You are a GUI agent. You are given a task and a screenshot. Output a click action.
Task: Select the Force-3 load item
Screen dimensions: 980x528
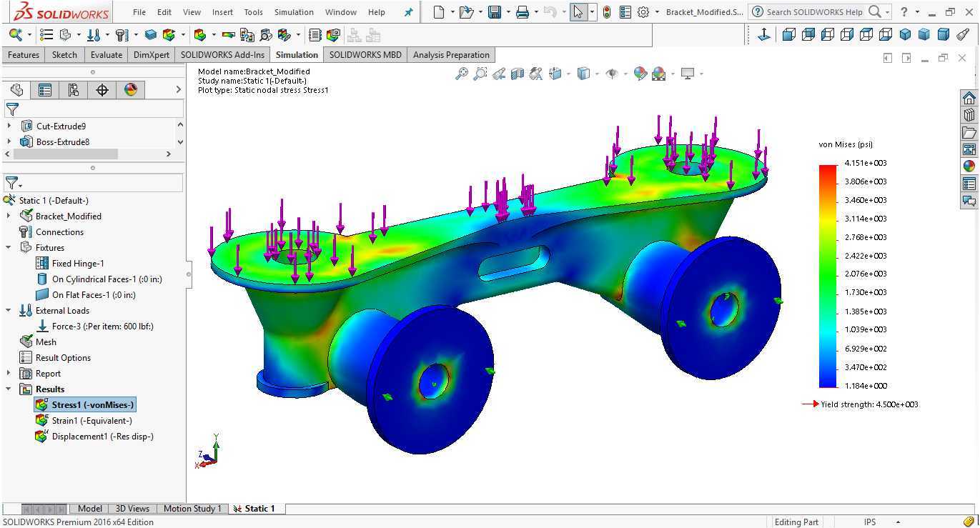(x=94, y=327)
